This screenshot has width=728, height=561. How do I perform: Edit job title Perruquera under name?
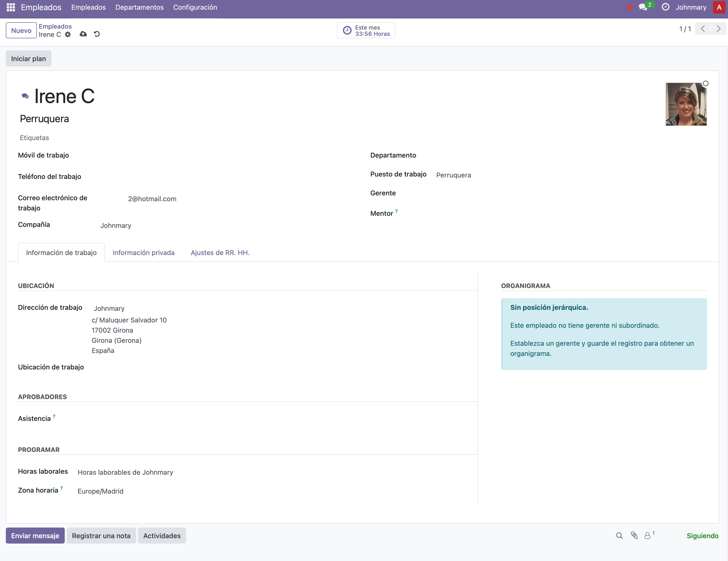44,119
